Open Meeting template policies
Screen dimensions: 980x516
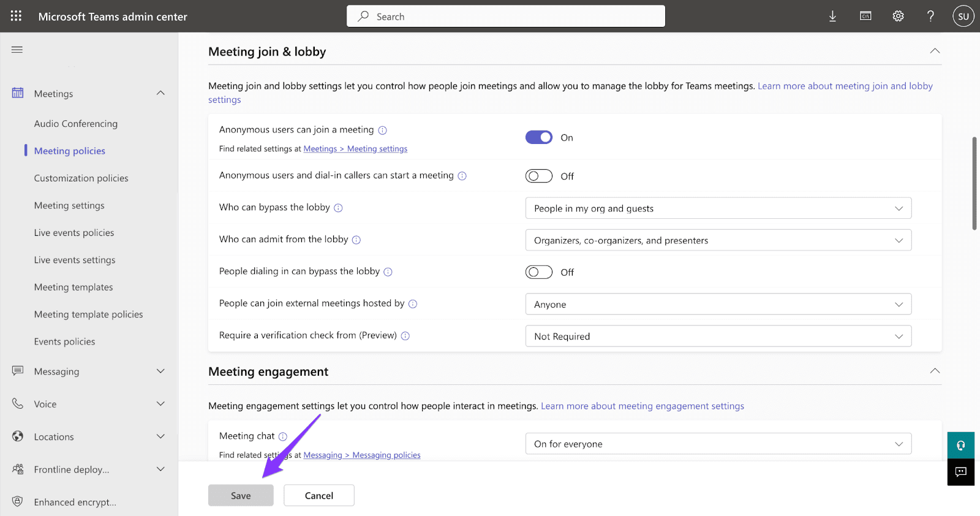(x=89, y=314)
